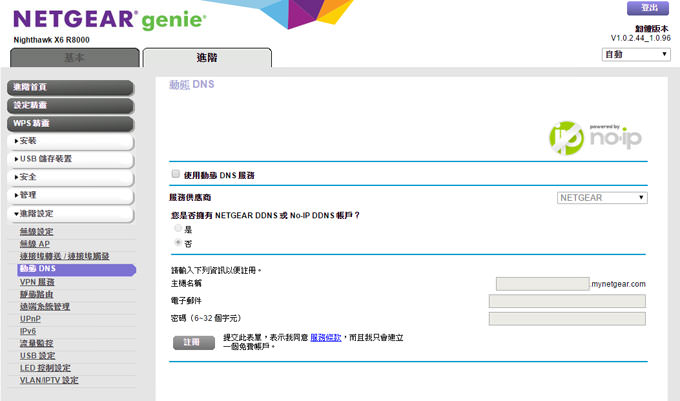680x401 pixels.
Task: Click the firmware version V1.0.2.44_1.0.96 text
Action: [x=641, y=38]
